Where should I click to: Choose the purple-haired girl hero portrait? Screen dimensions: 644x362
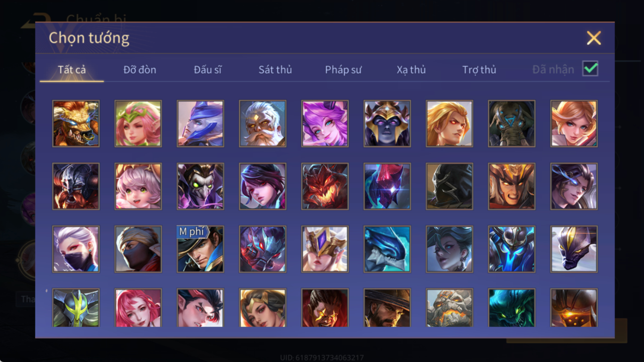(325, 124)
